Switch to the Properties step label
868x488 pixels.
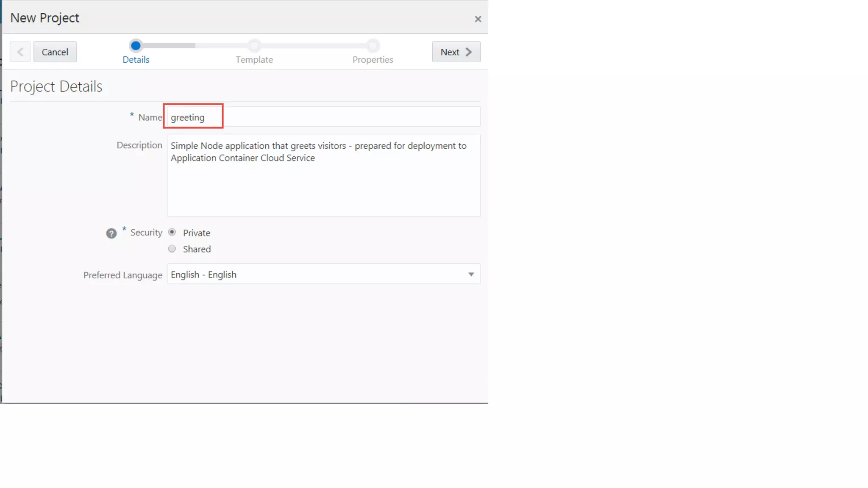373,60
